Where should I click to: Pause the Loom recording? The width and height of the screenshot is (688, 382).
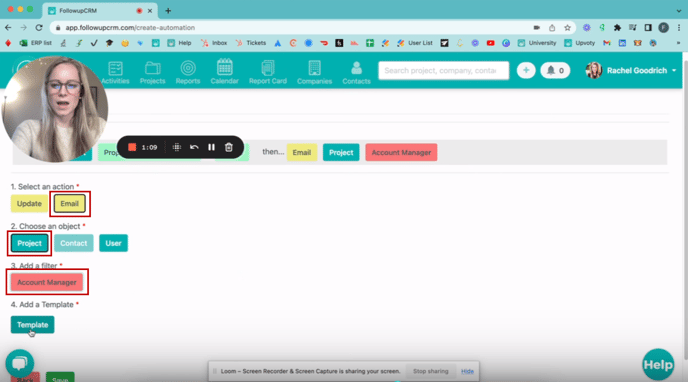tap(211, 147)
